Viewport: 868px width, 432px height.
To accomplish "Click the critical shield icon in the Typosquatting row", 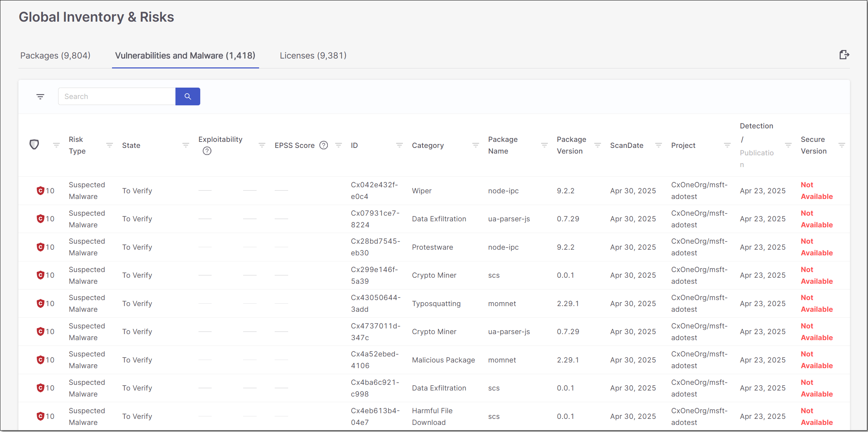I will tap(40, 304).
